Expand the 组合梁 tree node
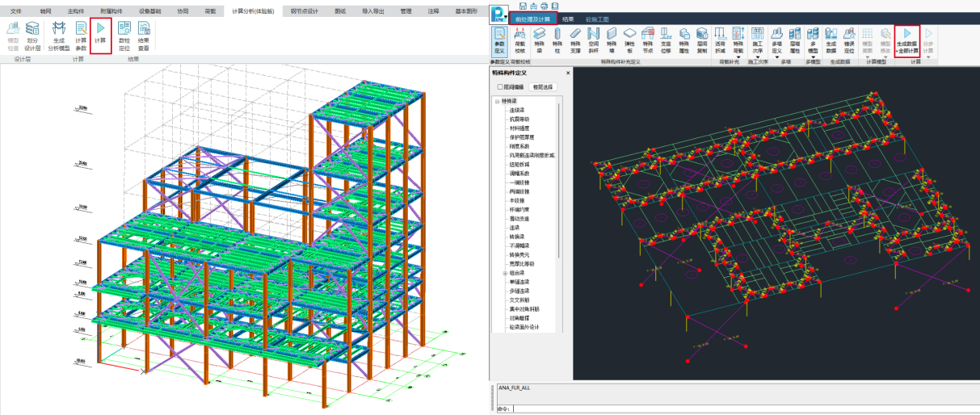This screenshot has height=415, width=980. pos(505,273)
